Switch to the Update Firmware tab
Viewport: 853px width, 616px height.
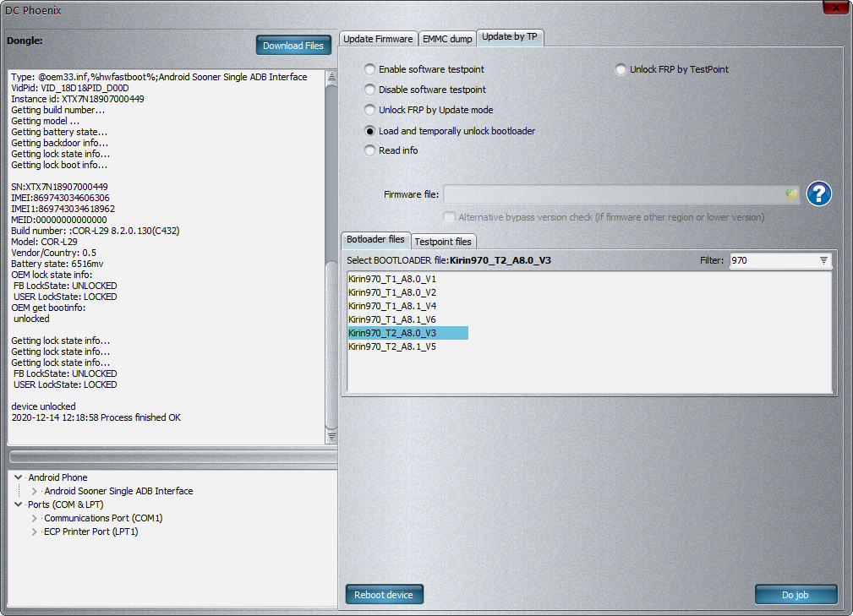click(378, 39)
